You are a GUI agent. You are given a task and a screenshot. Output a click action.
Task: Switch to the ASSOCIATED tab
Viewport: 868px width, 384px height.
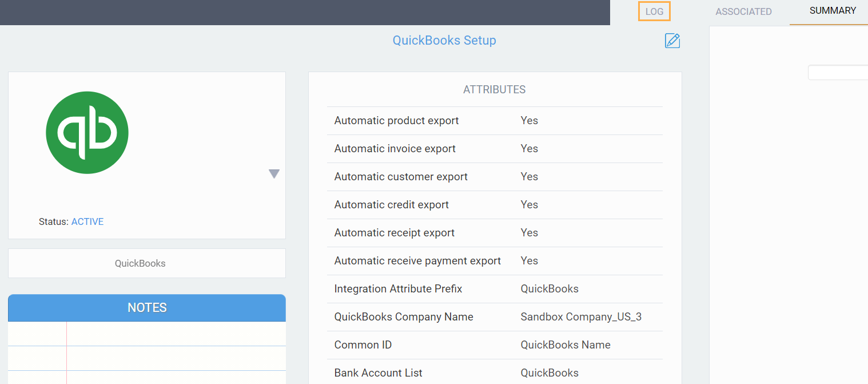click(x=743, y=11)
